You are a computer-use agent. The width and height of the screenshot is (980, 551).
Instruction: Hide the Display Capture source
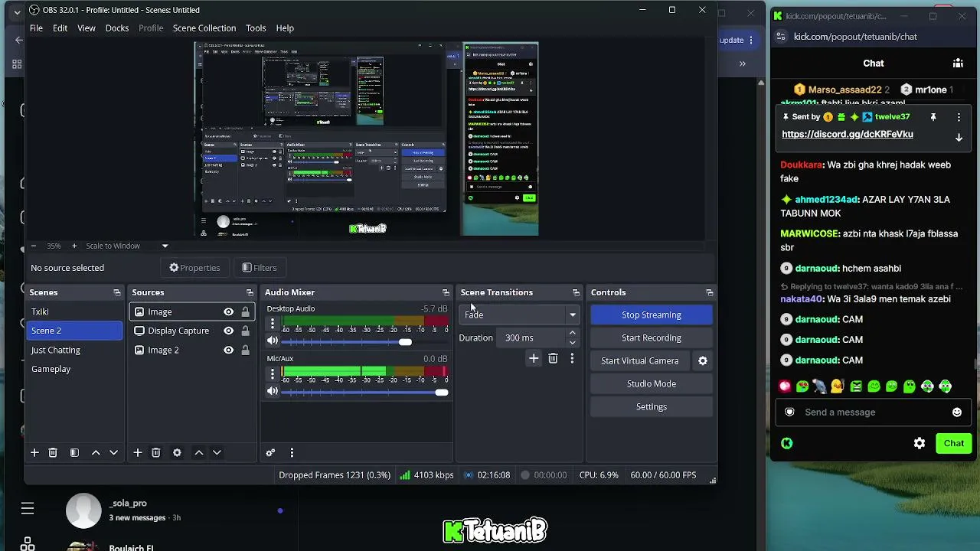[x=228, y=331]
